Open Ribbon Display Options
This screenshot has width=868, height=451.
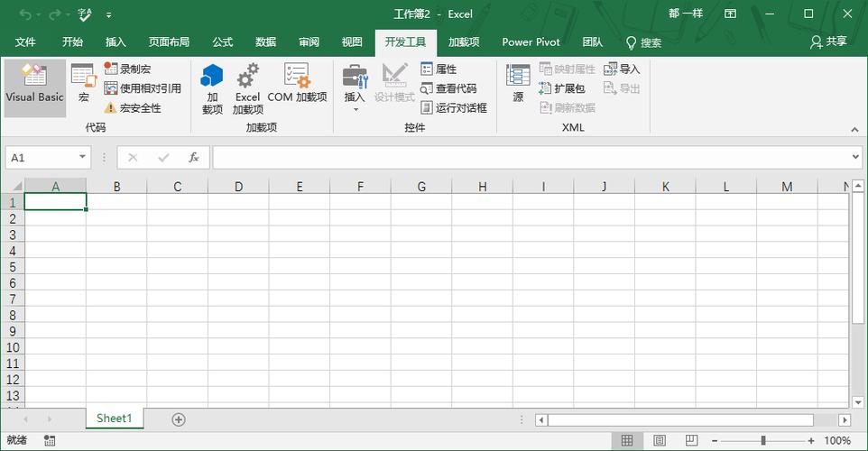pyautogui.click(x=731, y=14)
